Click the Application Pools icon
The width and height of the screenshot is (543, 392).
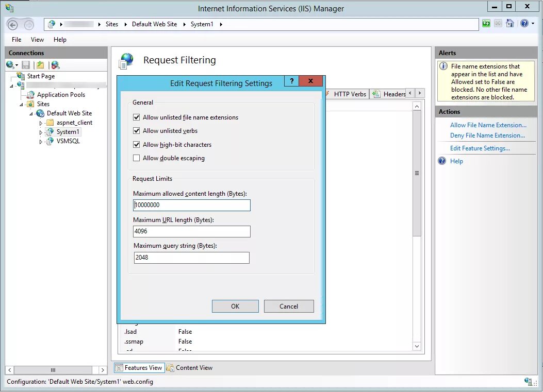pyautogui.click(x=31, y=94)
